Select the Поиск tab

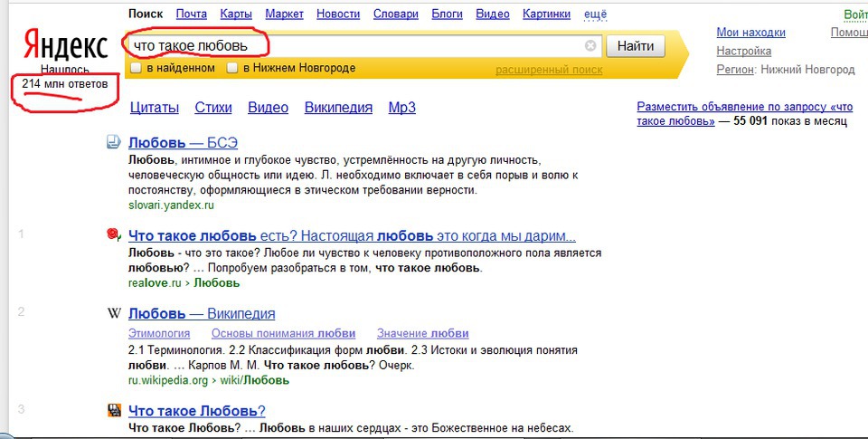(x=146, y=14)
